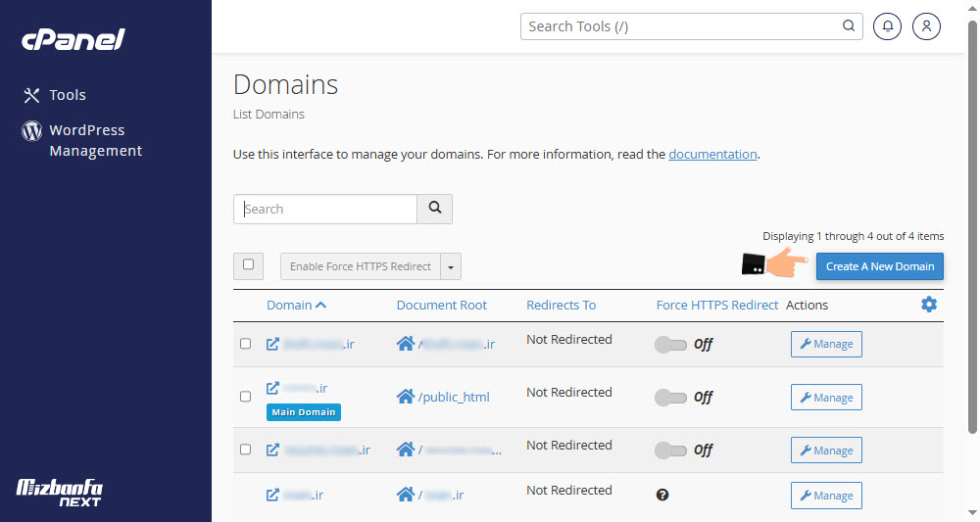Image resolution: width=980 pixels, height=522 pixels.
Task: Sort by Redirects To column
Action: [x=562, y=306]
